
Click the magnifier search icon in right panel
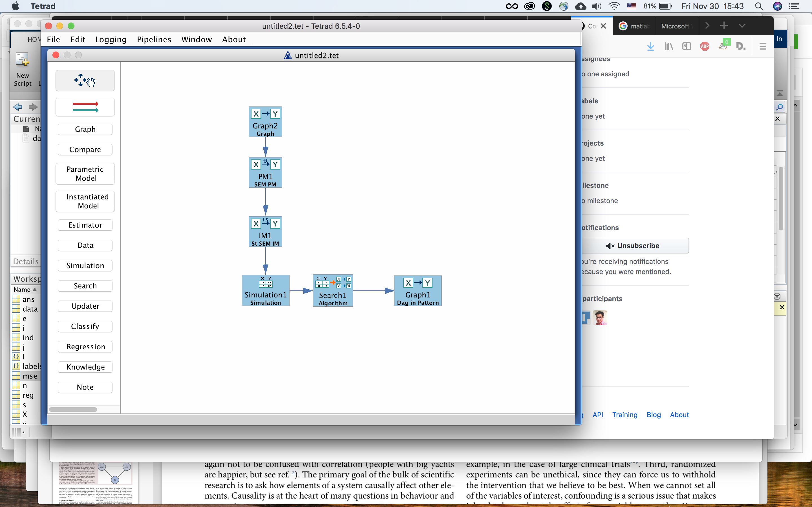coord(779,107)
